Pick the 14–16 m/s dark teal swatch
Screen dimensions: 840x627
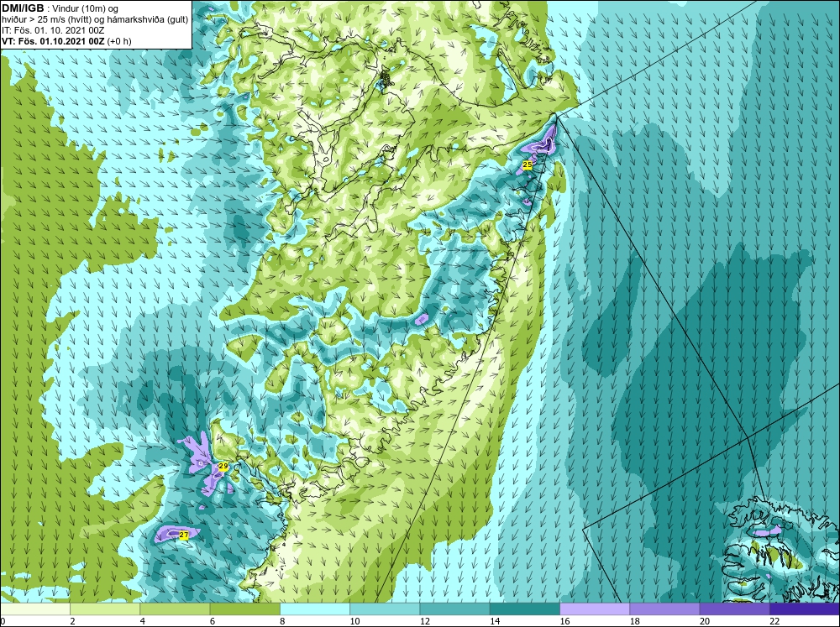pos(525,609)
